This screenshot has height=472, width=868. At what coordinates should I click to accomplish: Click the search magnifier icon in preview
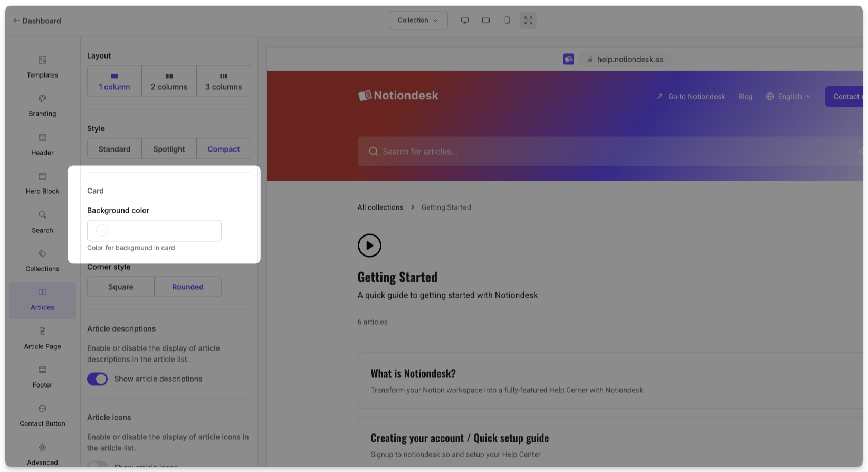(x=374, y=152)
